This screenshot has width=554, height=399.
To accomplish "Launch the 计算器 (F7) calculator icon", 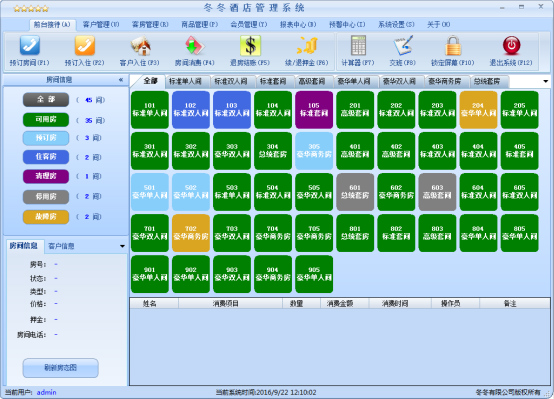I will click(x=358, y=46).
